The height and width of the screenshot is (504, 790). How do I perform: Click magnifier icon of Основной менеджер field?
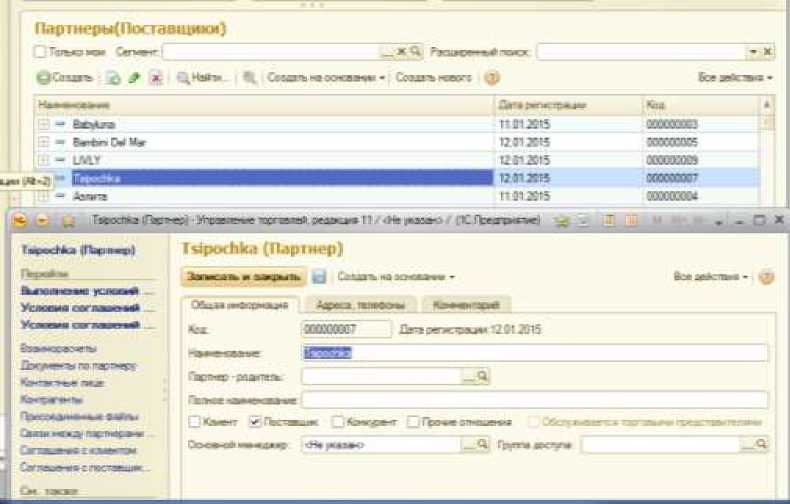click(x=482, y=445)
